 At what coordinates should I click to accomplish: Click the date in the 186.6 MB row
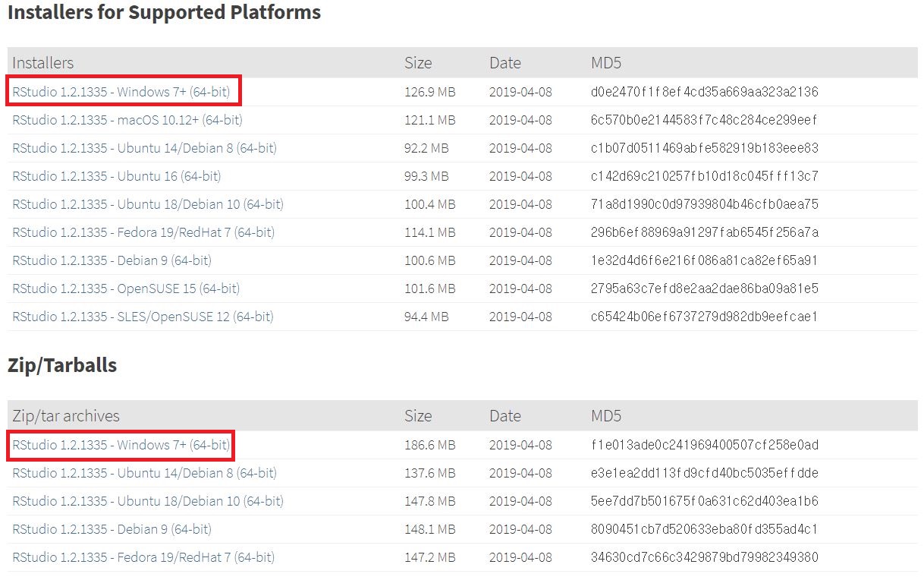pos(520,445)
